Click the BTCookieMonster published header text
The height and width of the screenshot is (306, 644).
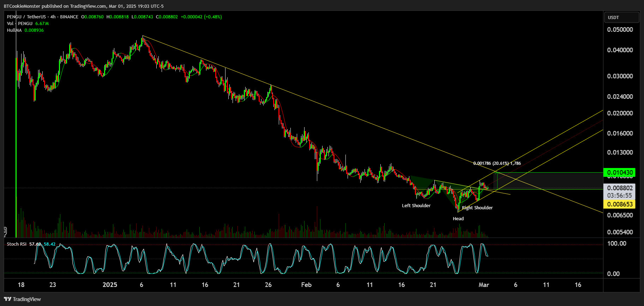84,6
